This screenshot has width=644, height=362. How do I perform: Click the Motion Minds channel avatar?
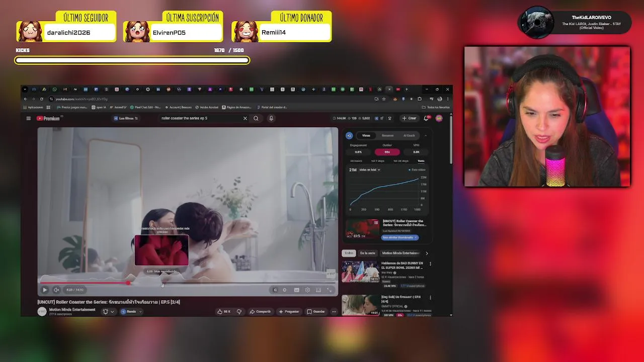[x=42, y=311]
